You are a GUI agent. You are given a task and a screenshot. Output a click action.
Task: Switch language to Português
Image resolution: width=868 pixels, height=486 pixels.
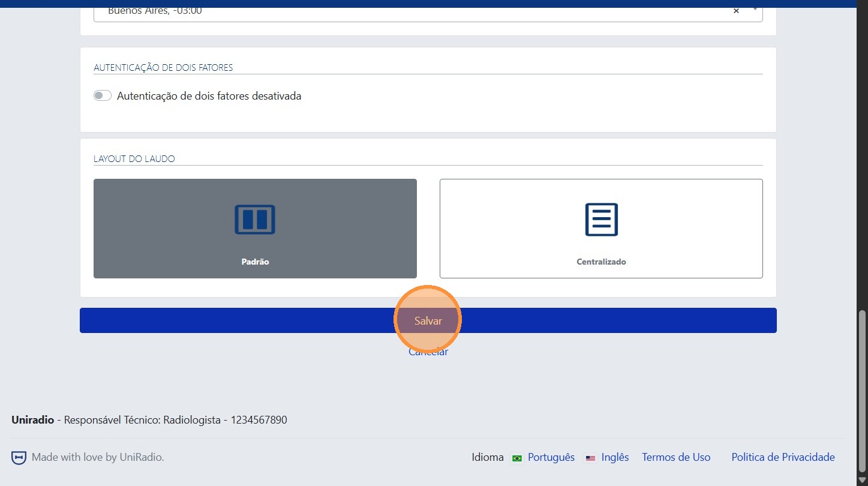point(551,457)
